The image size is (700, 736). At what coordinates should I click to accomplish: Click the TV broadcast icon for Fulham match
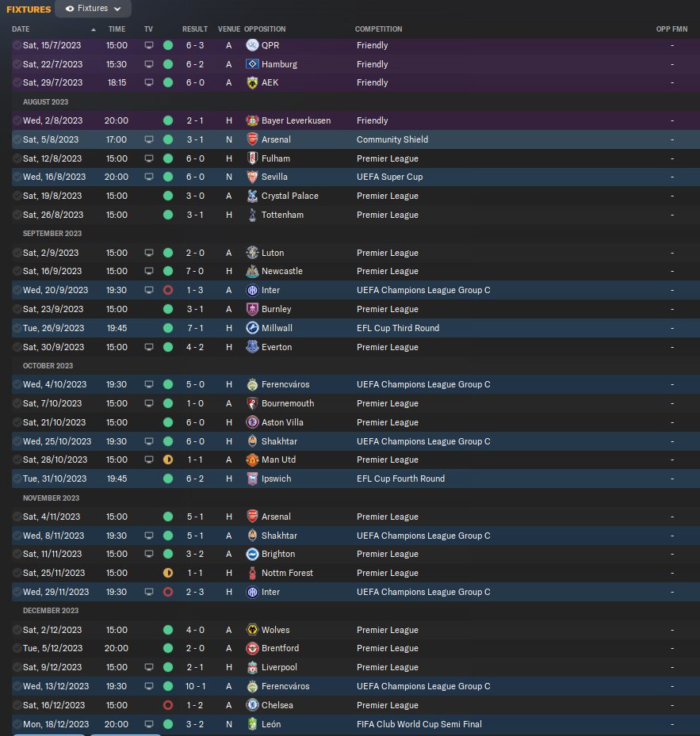148,158
